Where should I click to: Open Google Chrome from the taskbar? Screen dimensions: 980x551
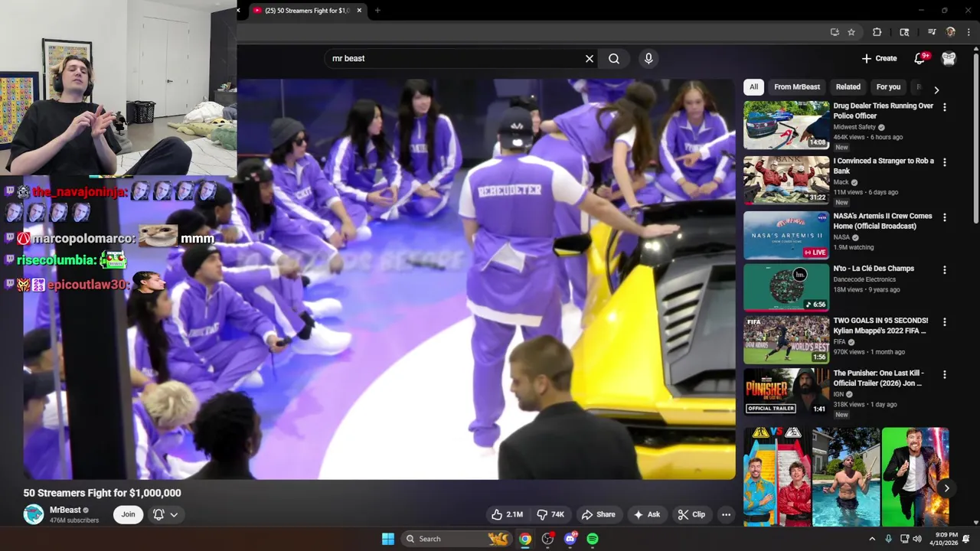click(524, 539)
